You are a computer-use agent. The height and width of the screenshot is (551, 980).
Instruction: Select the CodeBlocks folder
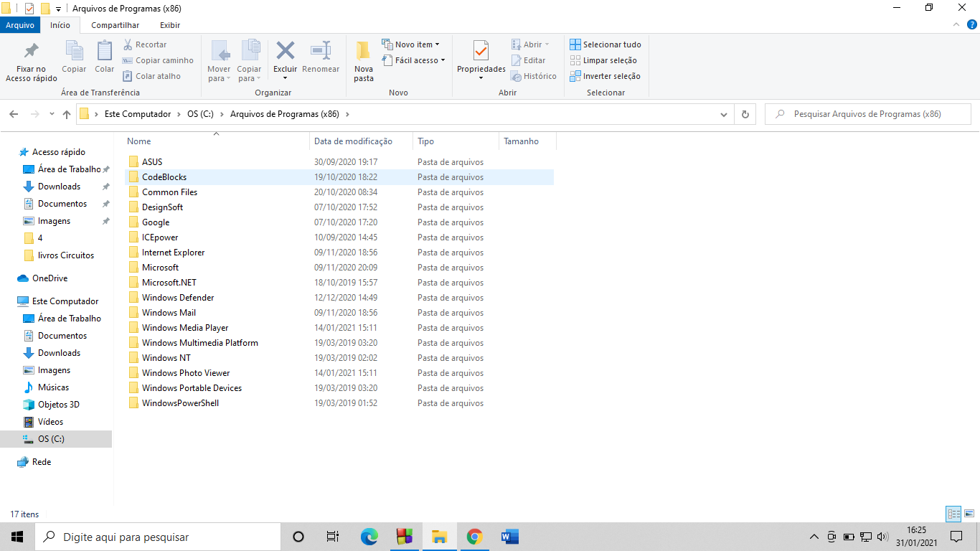[x=339, y=177]
